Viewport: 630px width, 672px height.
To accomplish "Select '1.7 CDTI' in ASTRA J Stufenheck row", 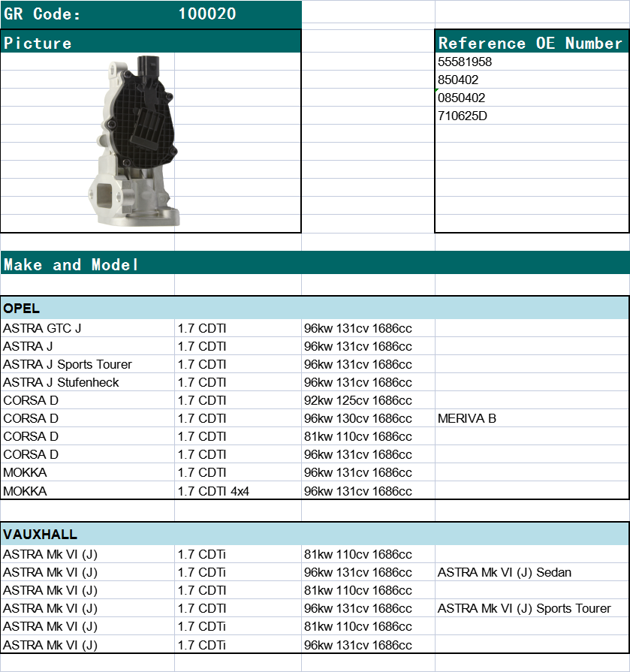I will click(238, 382).
